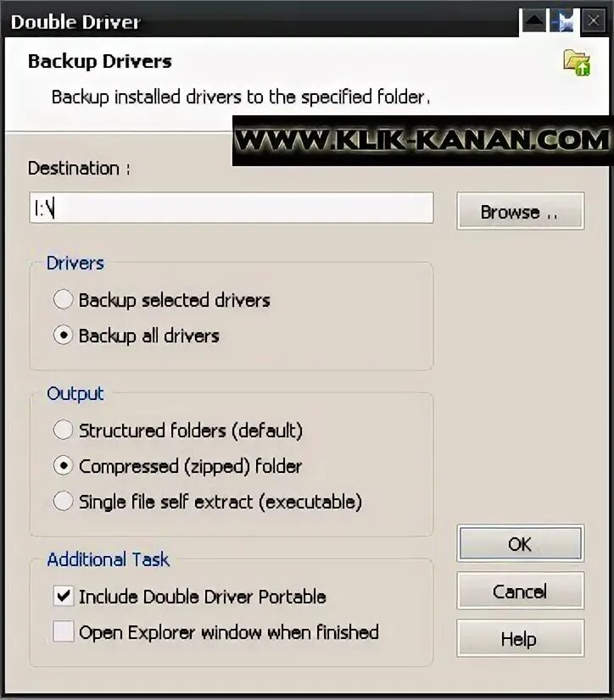Confirm backup with the OK button
The image size is (614, 700).
(x=520, y=543)
